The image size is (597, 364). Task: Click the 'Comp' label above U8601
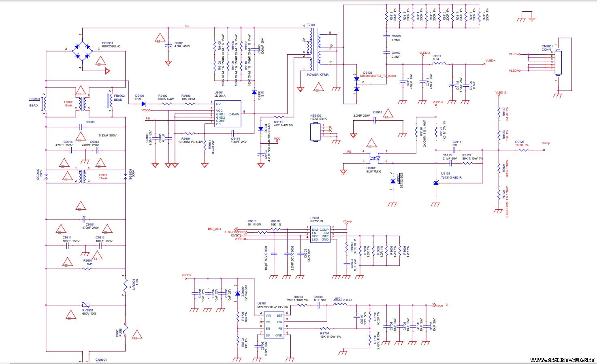coord(348,221)
